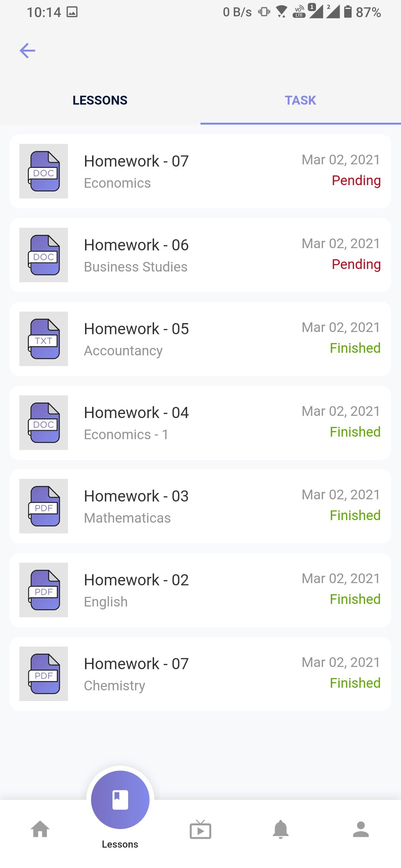Select the TASK tab

300,100
